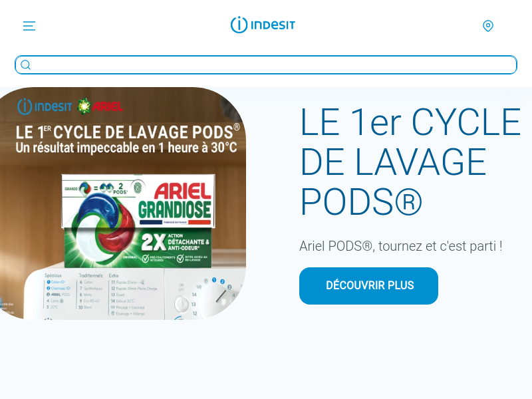The height and width of the screenshot is (399, 532).
Task: Click the Découvrir Plus button
Action: click(x=368, y=286)
